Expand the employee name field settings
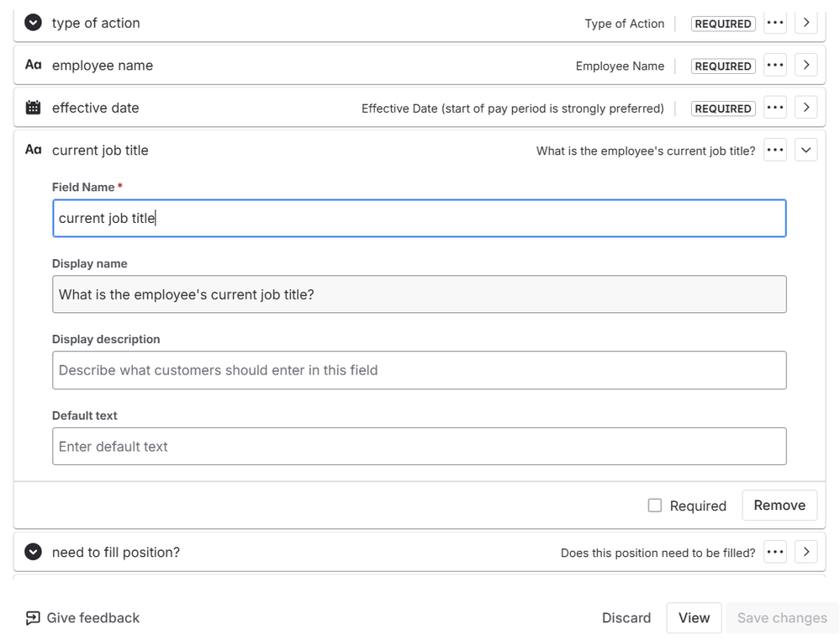The height and width of the screenshot is (641, 840). point(806,65)
